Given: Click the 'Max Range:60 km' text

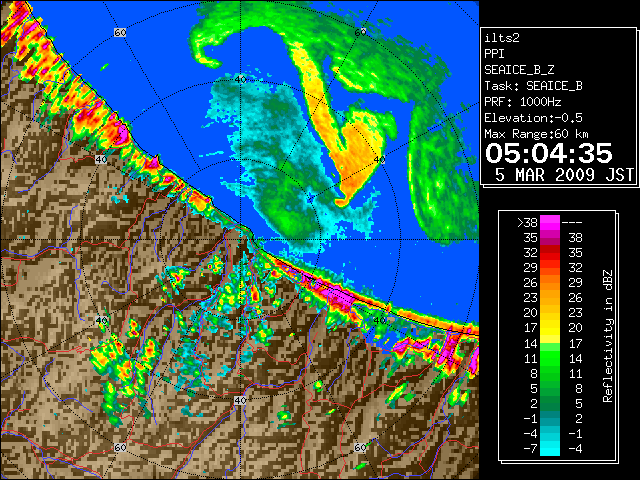Looking at the screenshot, I should click(536, 134).
